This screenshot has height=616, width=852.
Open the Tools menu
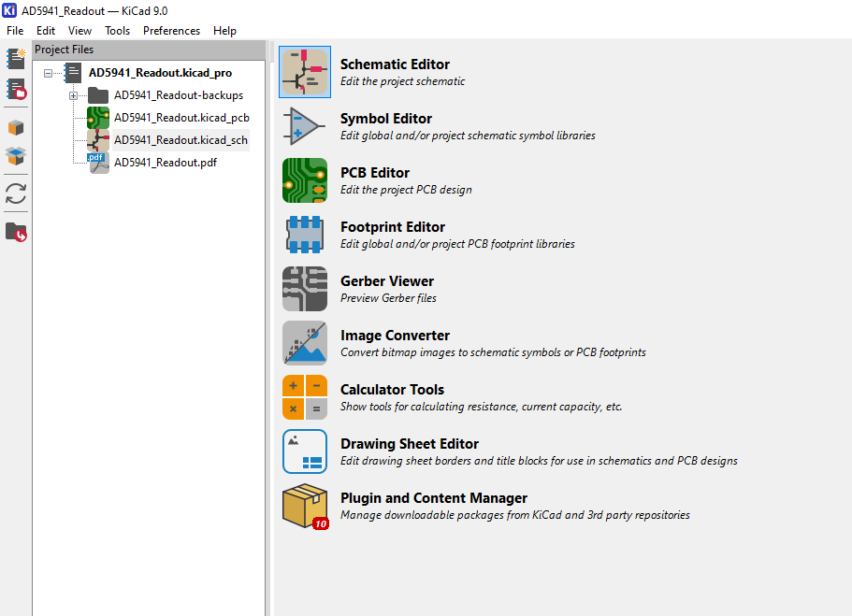[x=117, y=31]
